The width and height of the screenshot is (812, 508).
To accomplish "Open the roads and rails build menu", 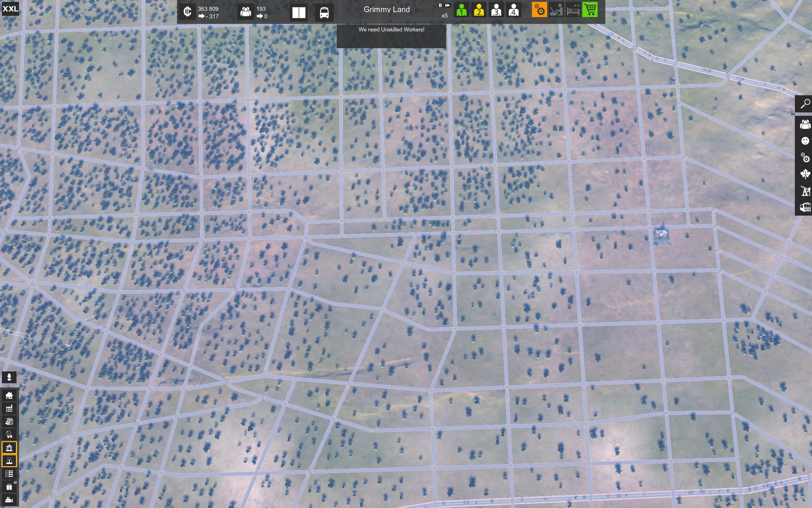I will tap(9, 474).
